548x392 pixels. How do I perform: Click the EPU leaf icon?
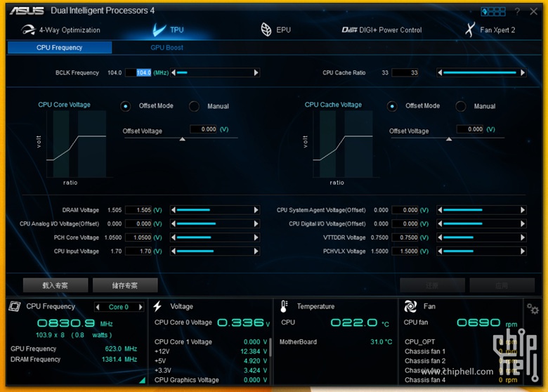266,30
